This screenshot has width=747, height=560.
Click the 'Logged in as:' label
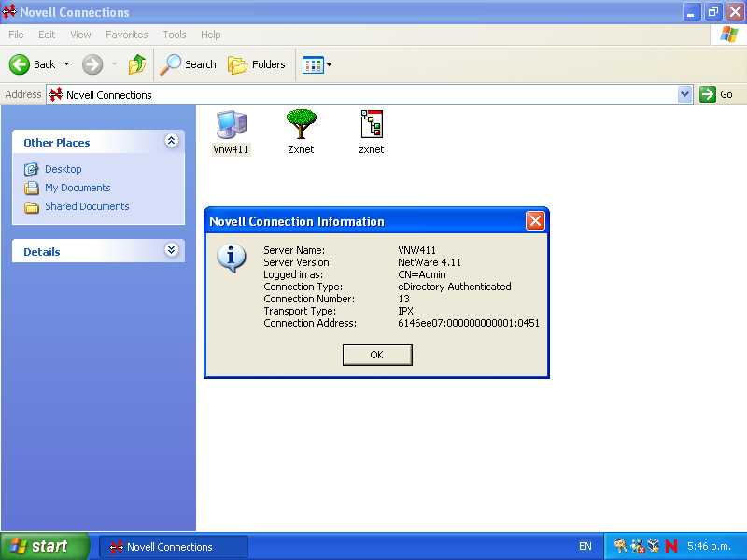[293, 274]
